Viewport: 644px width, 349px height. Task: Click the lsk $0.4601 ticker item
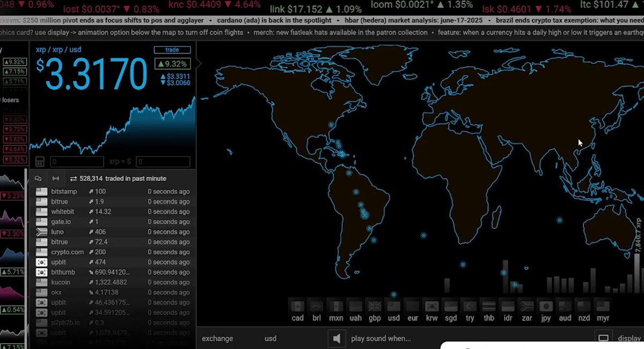pyautogui.click(x=526, y=9)
